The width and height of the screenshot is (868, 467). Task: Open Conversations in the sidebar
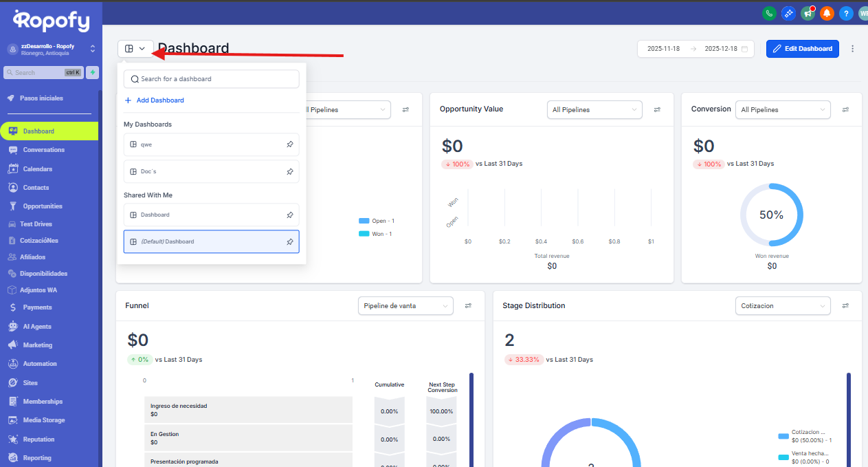[43, 150]
